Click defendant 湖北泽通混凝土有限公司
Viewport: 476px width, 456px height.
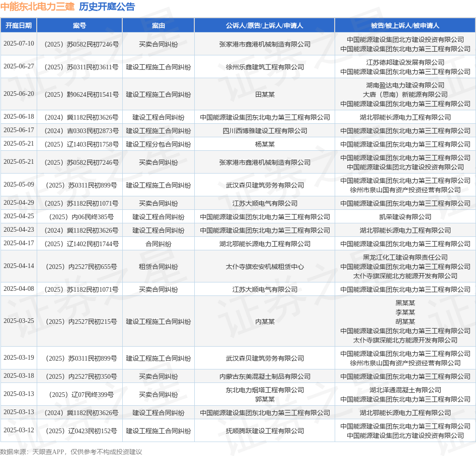click(x=405, y=390)
